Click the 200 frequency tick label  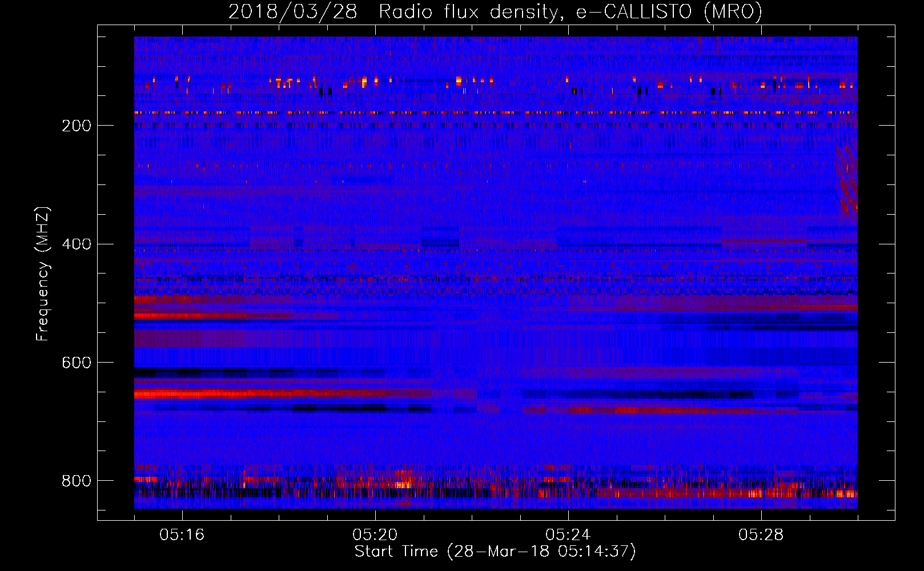[x=77, y=126]
